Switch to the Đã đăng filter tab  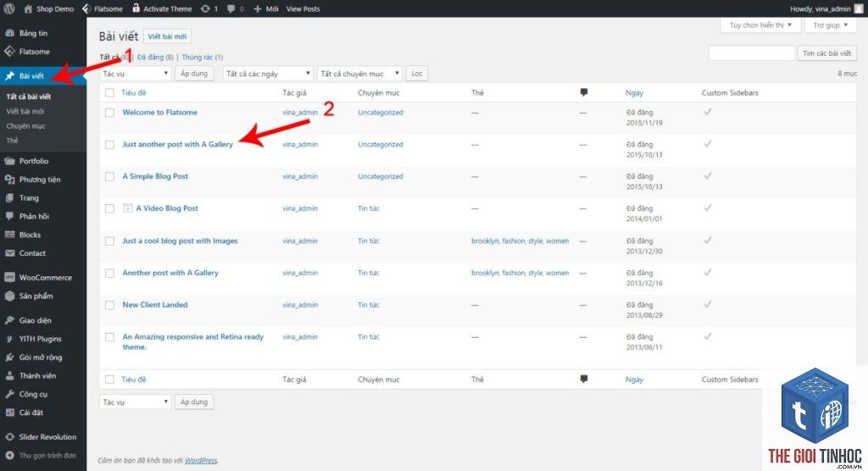[155, 57]
